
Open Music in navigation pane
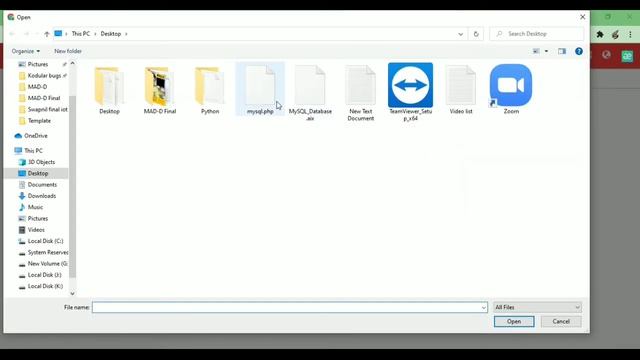tap(35, 207)
